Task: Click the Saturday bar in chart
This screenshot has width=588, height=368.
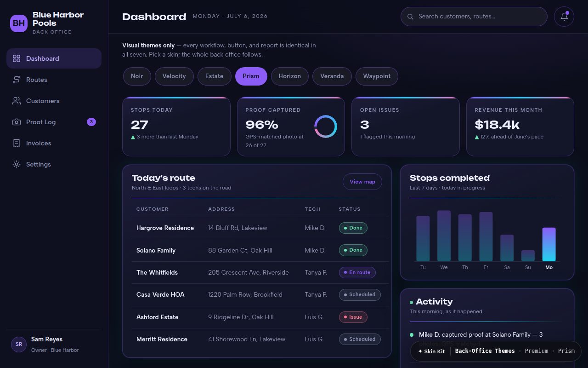Action: pyautogui.click(x=507, y=248)
